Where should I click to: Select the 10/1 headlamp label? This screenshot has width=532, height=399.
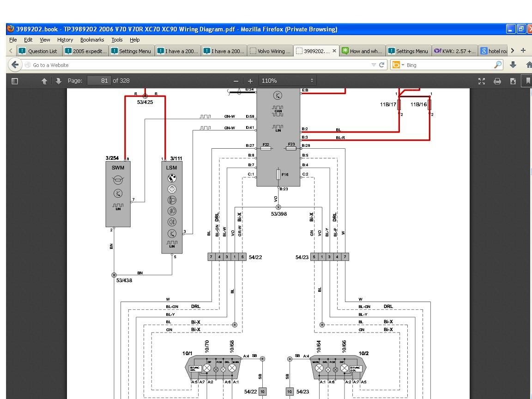pos(187,354)
